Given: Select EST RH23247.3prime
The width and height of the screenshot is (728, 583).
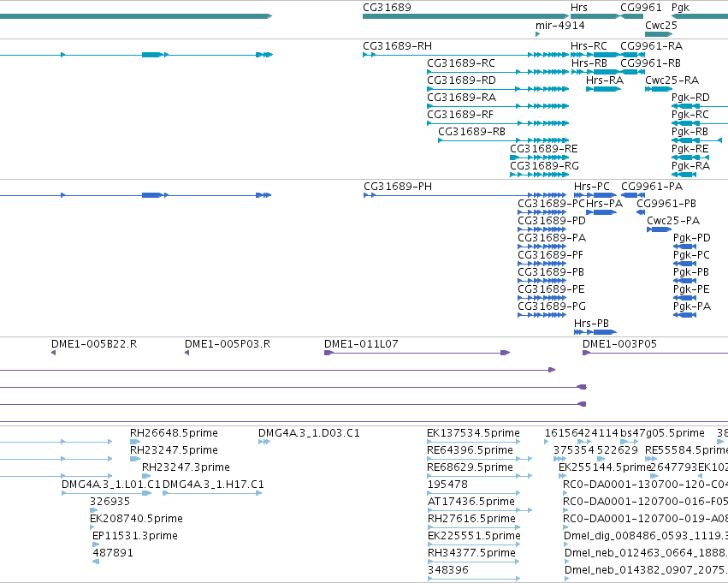Looking at the screenshot, I should 186,467.
